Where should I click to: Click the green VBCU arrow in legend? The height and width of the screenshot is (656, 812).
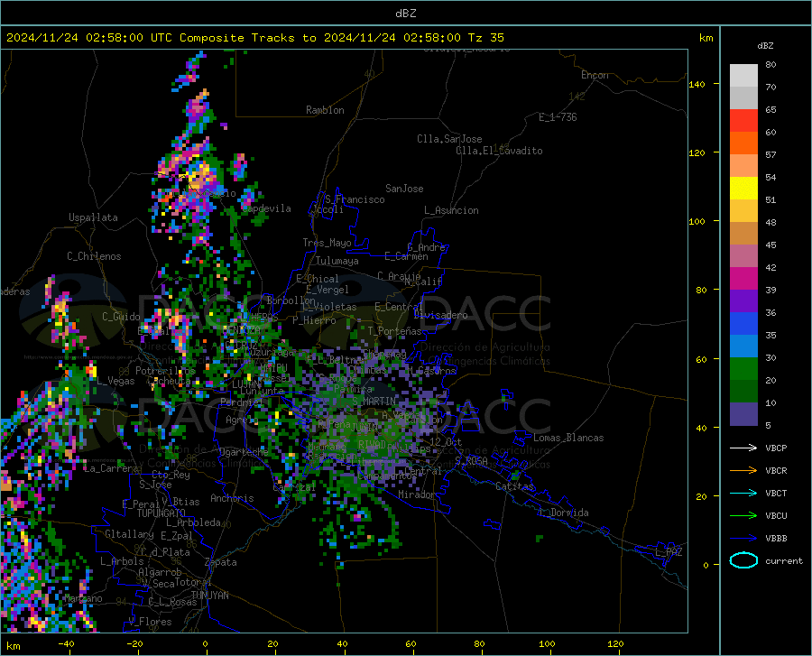(743, 516)
